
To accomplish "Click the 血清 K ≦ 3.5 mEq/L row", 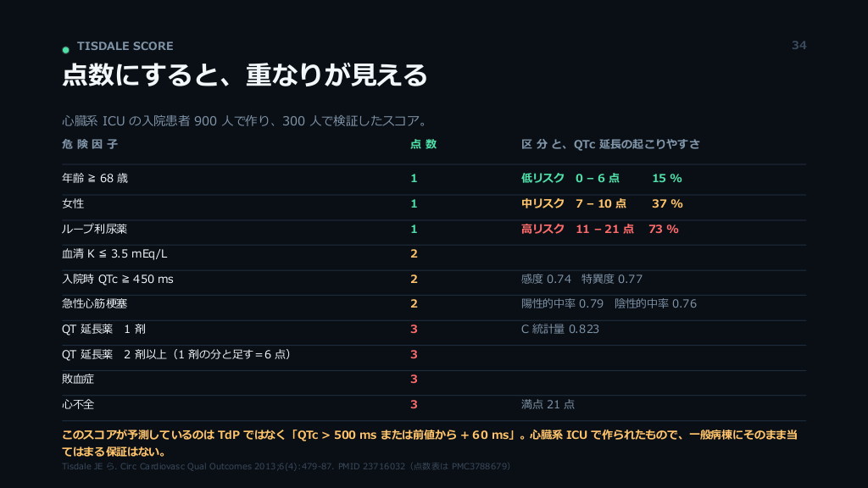I will pos(434,254).
